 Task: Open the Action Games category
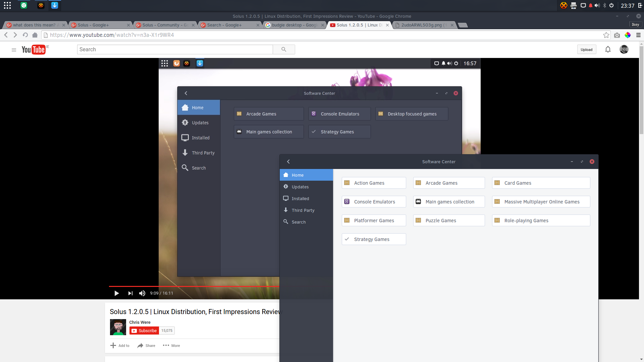pyautogui.click(x=374, y=183)
